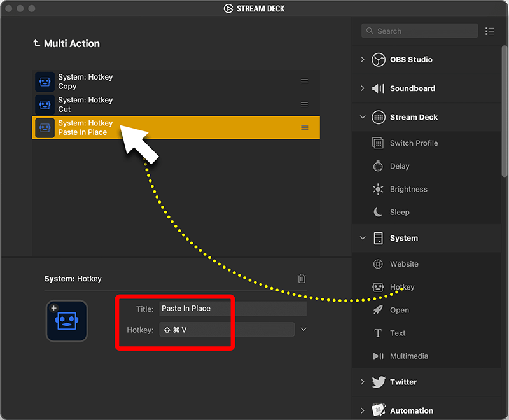Screen dimensions: 509x420
Task: Click the search magnifier icon
Action: [370, 31]
